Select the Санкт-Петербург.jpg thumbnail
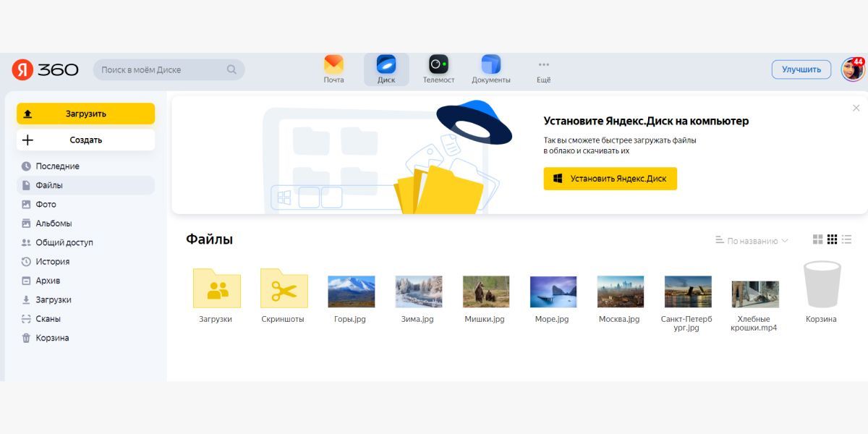This screenshot has height=434, width=868. tap(687, 292)
